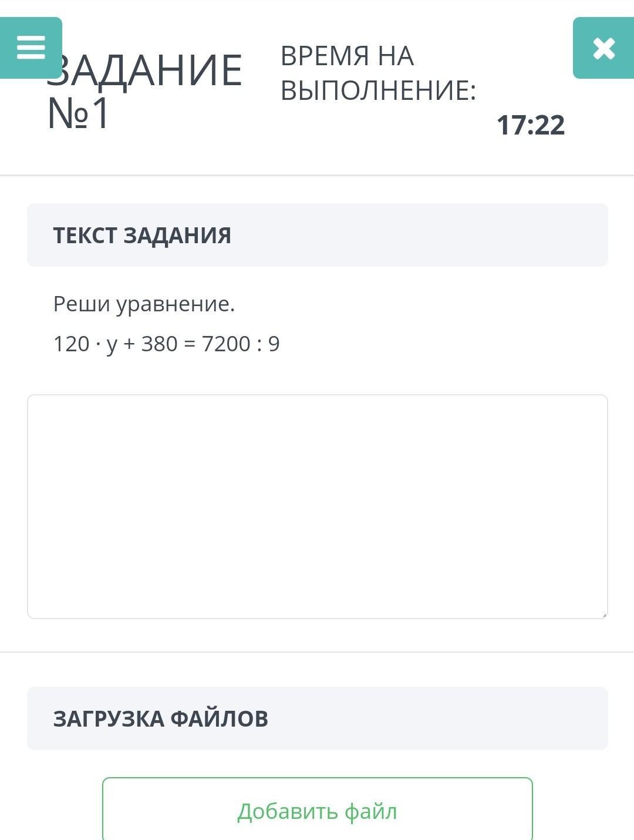This screenshot has height=840, width=634.
Task: Close the task with the X icon
Action: (x=603, y=48)
